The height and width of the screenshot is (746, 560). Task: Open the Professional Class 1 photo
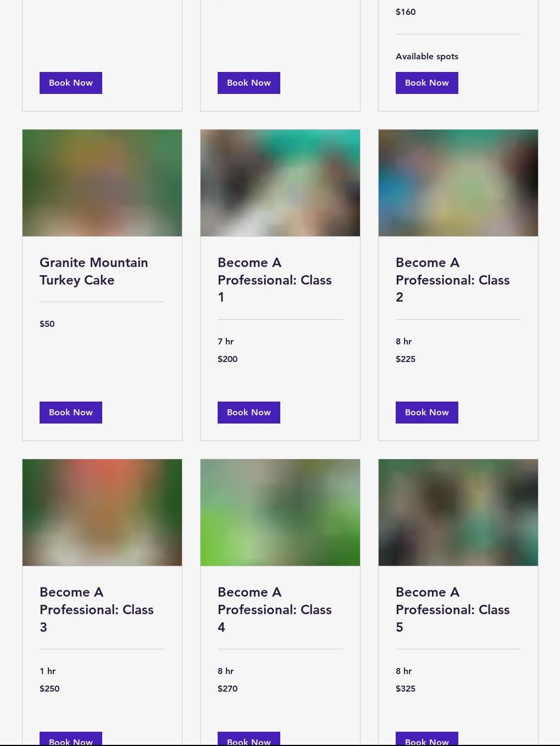click(280, 183)
